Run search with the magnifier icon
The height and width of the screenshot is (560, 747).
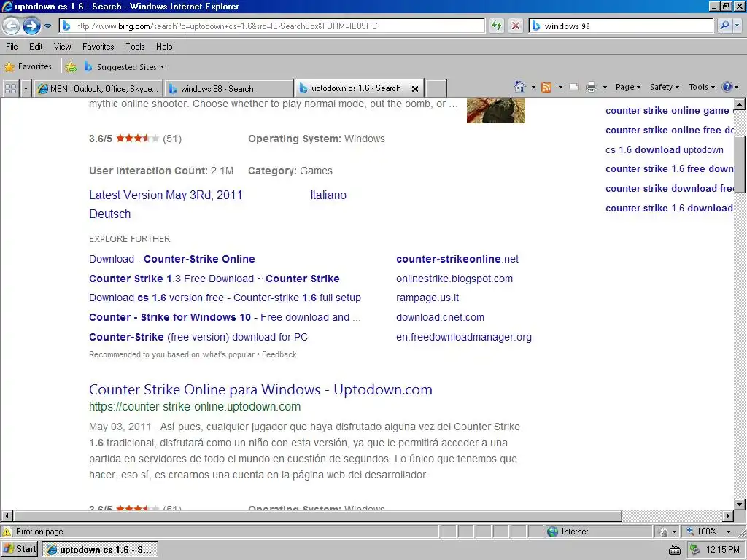(724, 26)
